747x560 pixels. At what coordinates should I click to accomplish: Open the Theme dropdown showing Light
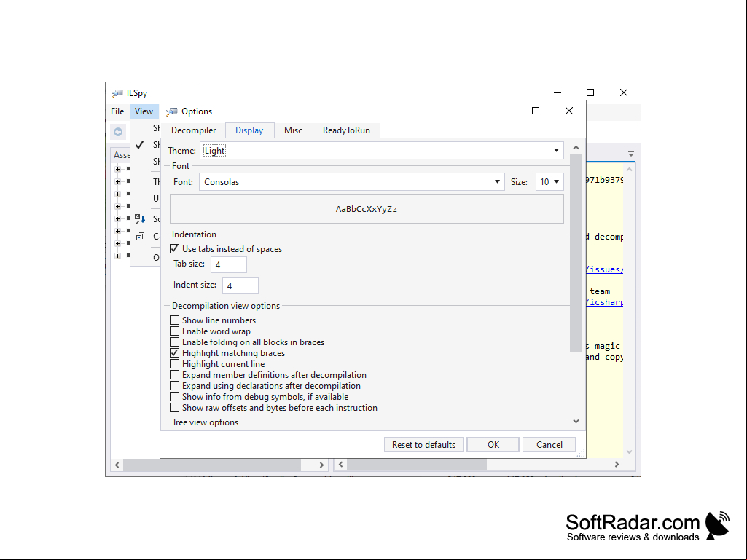382,151
